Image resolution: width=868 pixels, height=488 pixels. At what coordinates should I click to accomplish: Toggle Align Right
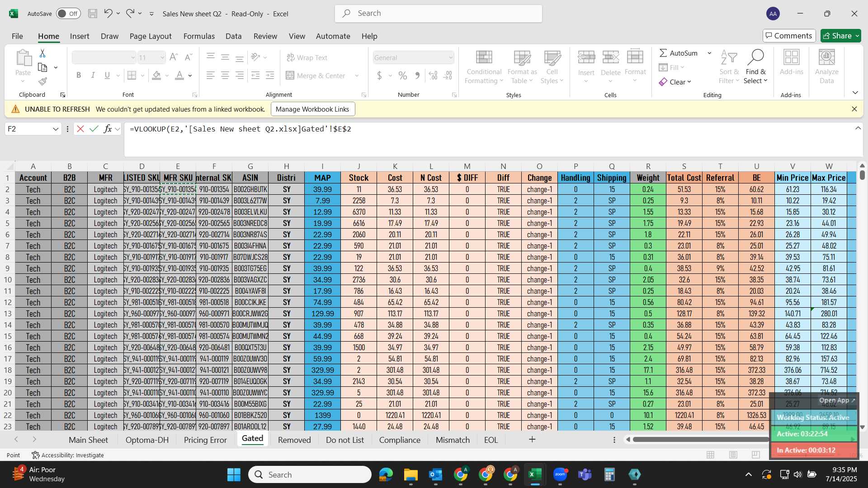tap(240, 75)
